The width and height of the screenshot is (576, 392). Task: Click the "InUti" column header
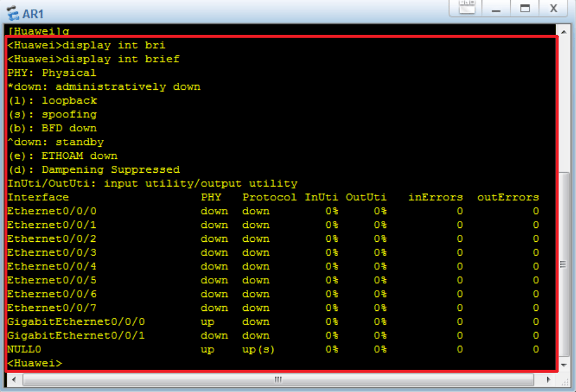click(321, 197)
